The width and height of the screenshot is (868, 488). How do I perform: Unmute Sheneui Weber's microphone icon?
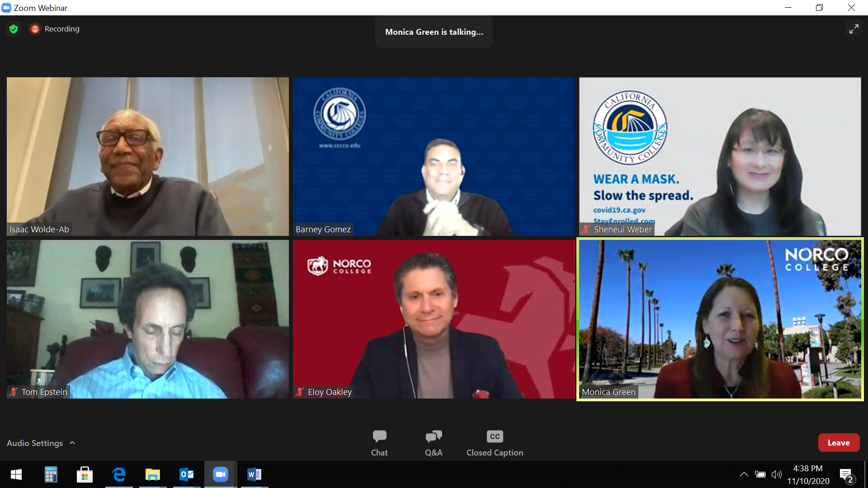click(x=585, y=229)
